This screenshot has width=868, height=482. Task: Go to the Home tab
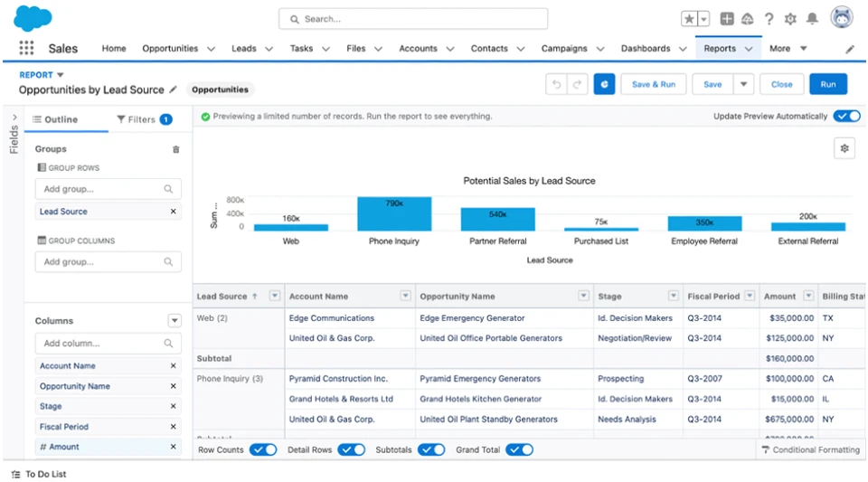click(114, 49)
